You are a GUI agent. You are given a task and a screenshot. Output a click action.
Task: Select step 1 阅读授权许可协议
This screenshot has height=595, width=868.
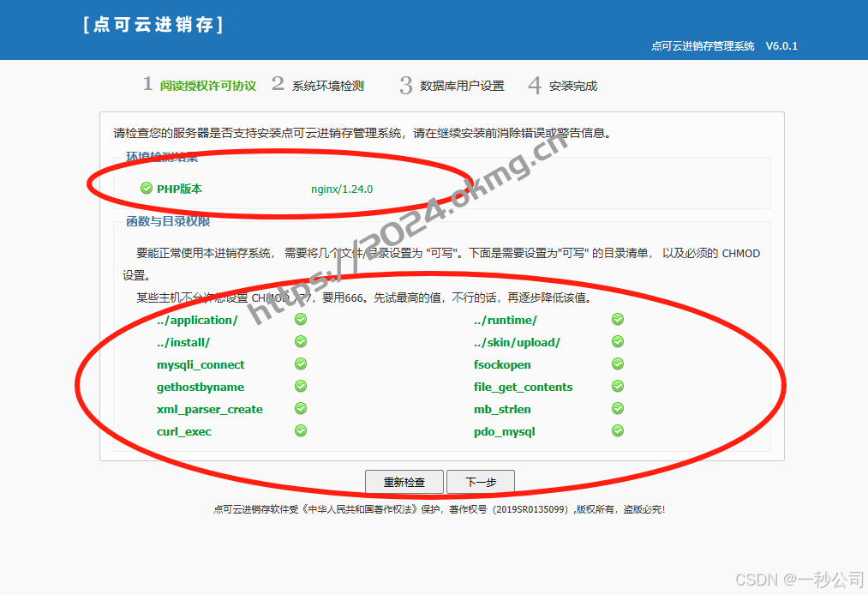[197, 85]
